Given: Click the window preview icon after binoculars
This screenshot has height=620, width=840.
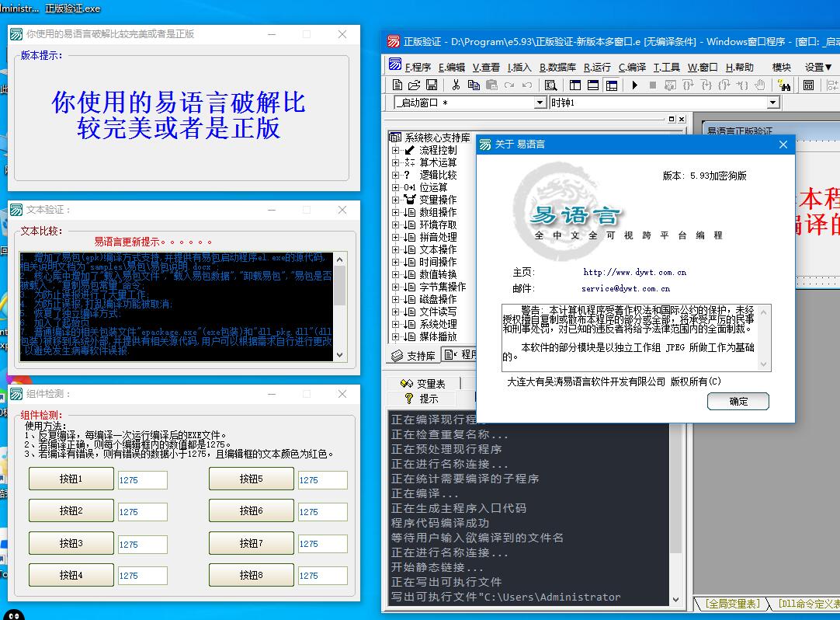Looking at the screenshot, I should click(x=808, y=85).
